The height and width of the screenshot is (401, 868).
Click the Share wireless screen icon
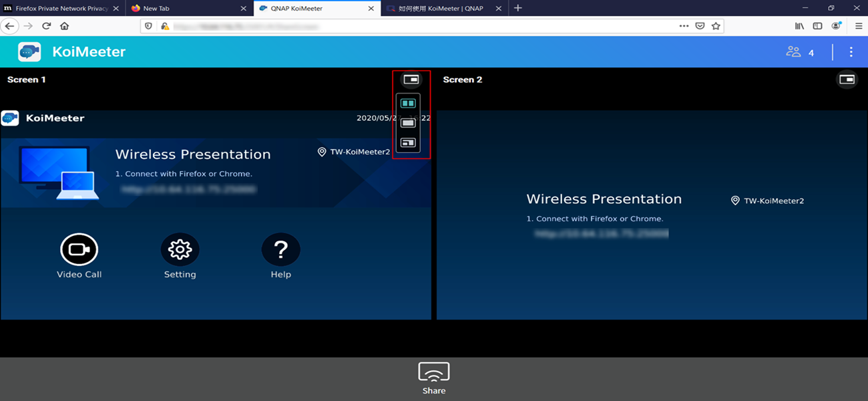(433, 373)
